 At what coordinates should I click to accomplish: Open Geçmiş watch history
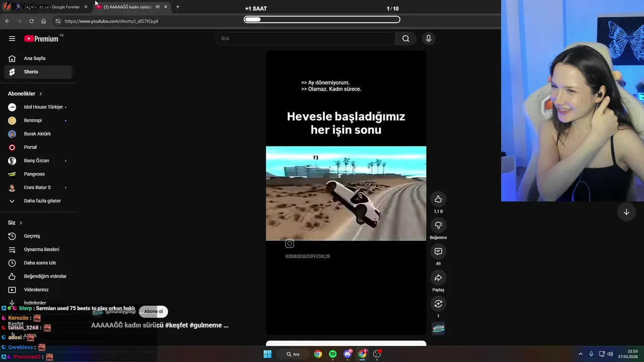pyautogui.click(x=38, y=236)
